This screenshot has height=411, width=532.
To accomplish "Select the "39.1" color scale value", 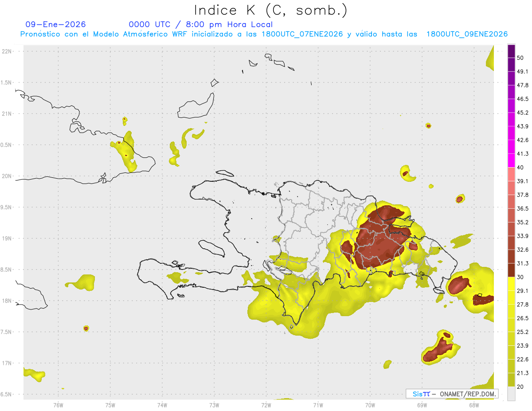I will 523,181.
